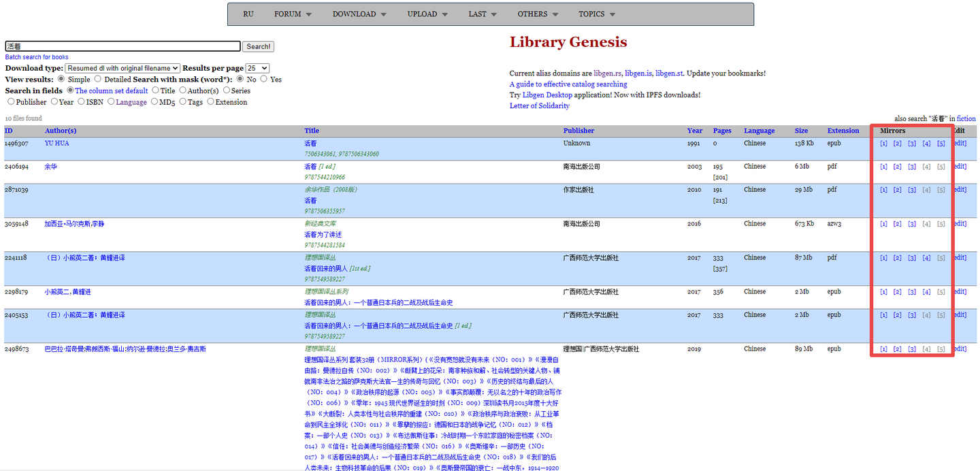Open the Letter of Solidarity link
The width and height of the screenshot is (980, 471).
540,106
